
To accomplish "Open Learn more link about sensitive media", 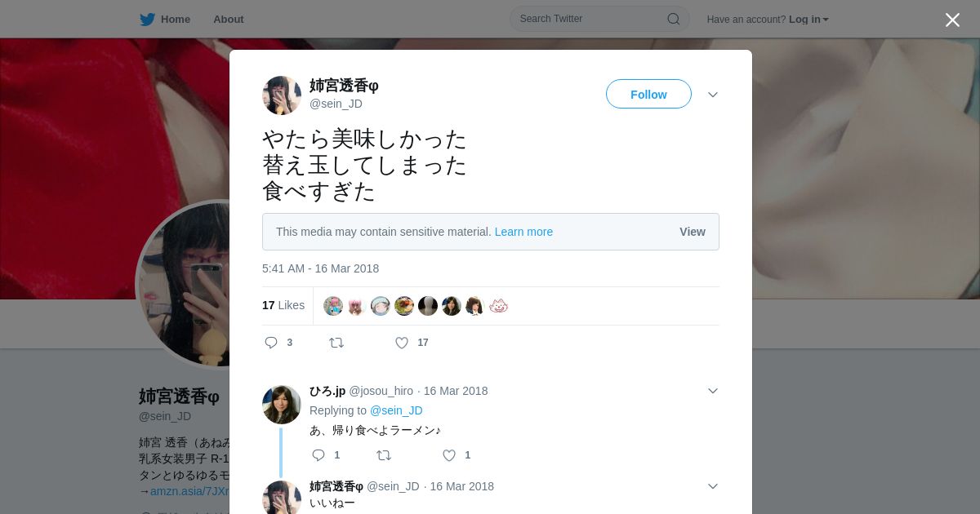I will click(x=523, y=232).
